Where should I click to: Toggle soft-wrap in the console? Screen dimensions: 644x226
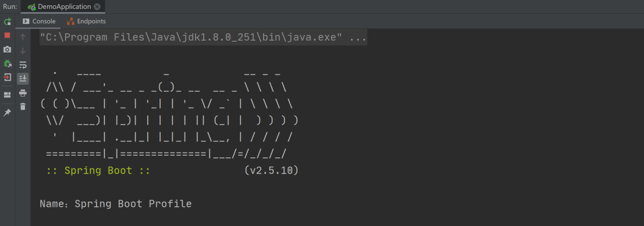coord(23,65)
